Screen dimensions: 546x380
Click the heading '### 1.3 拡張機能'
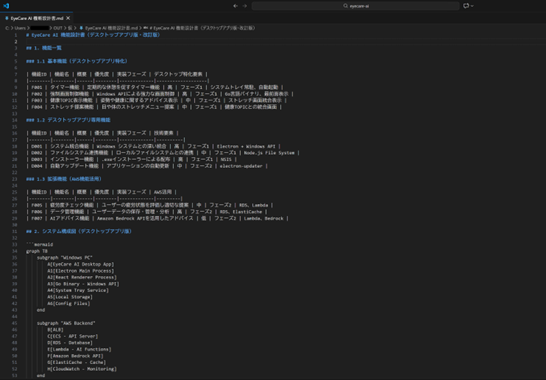tap(64, 179)
